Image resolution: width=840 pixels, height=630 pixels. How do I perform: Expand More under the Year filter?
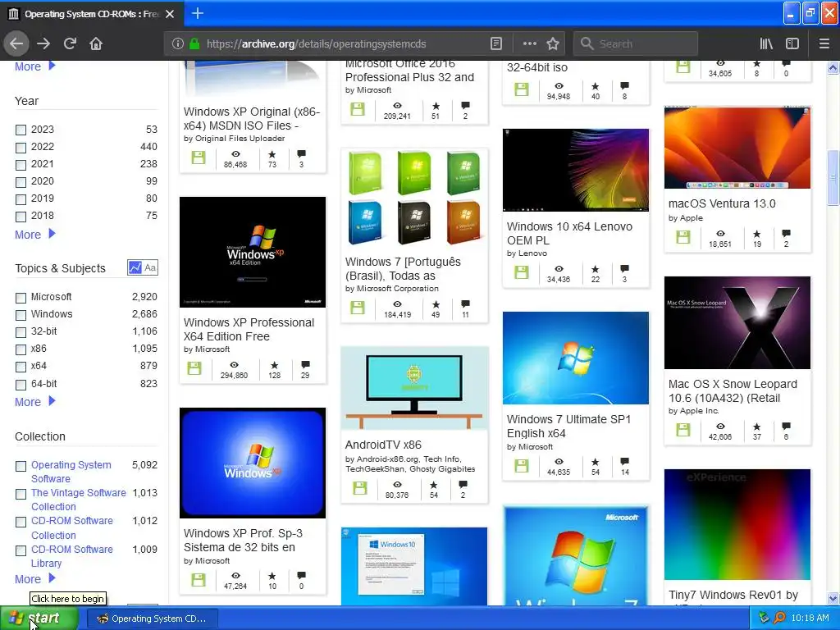tap(34, 235)
